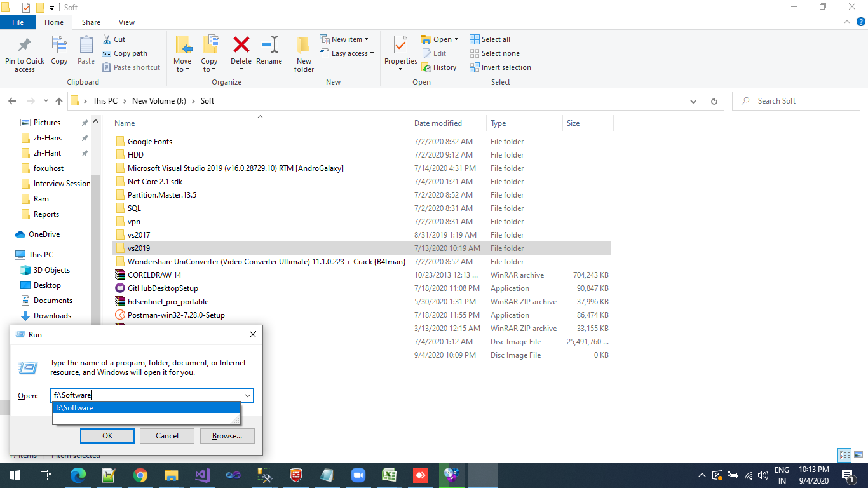Open Zoom app from the taskbar

(x=358, y=475)
